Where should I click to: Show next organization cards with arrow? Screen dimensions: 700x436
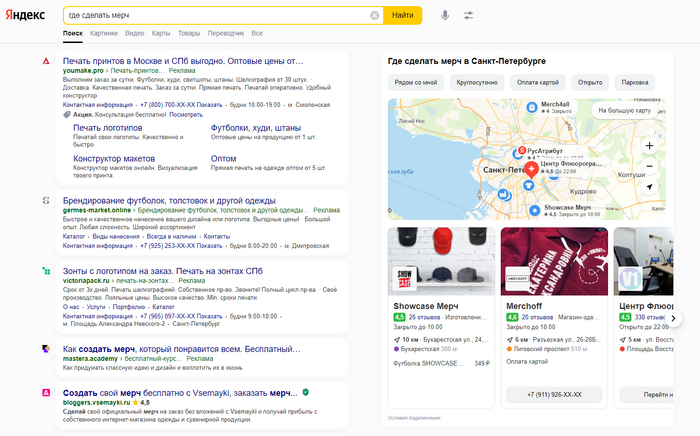[673, 319]
